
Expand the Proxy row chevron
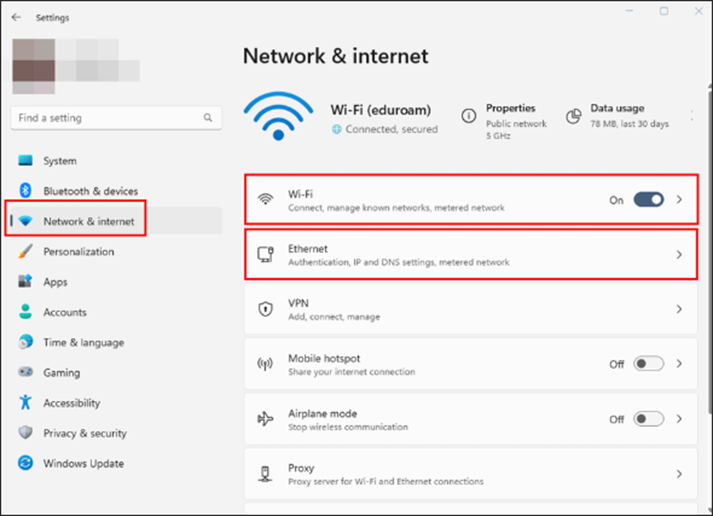click(x=679, y=474)
